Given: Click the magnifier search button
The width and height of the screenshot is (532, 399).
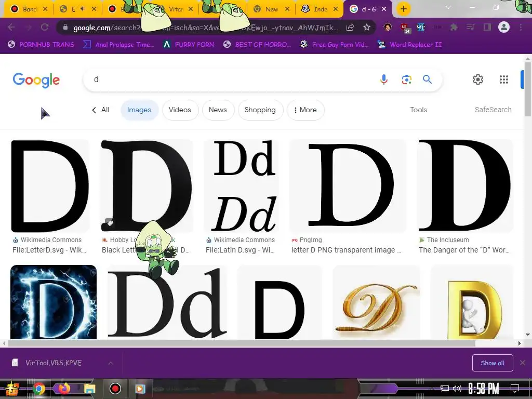Looking at the screenshot, I should [x=427, y=79].
